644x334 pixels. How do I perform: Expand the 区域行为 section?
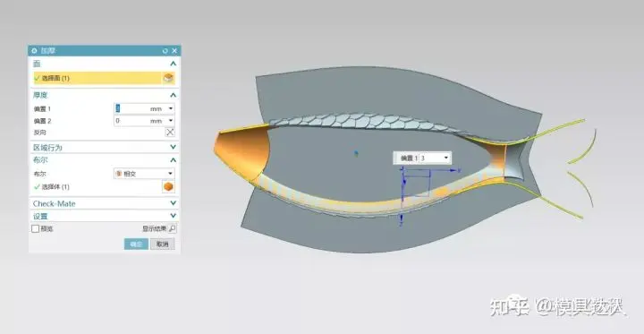click(x=173, y=147)
